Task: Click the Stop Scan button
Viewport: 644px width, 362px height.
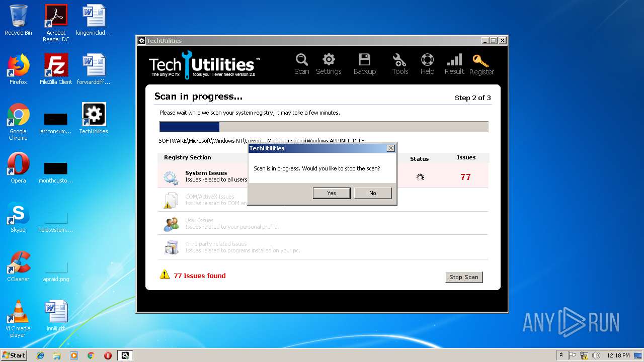Action: tap(464, 277)
